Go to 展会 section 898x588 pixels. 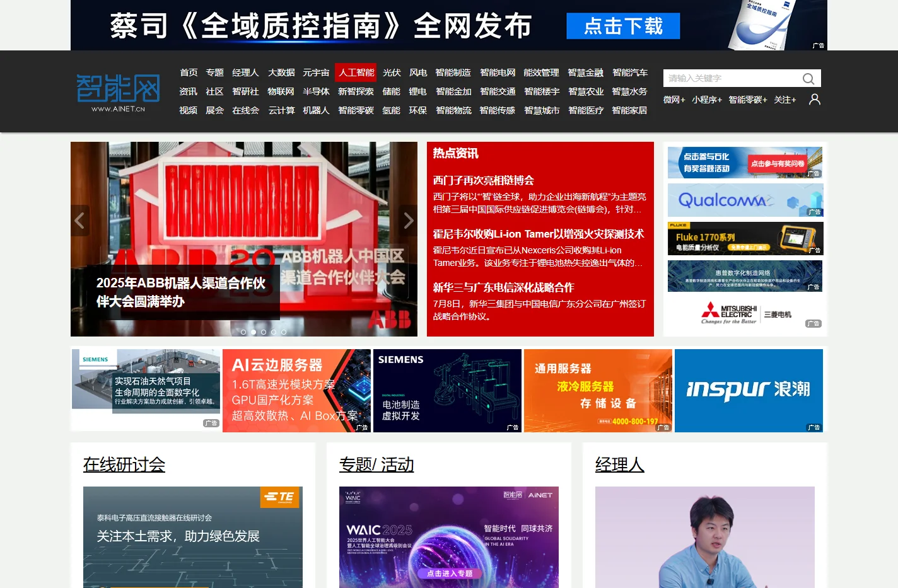(x=214, y=110)
